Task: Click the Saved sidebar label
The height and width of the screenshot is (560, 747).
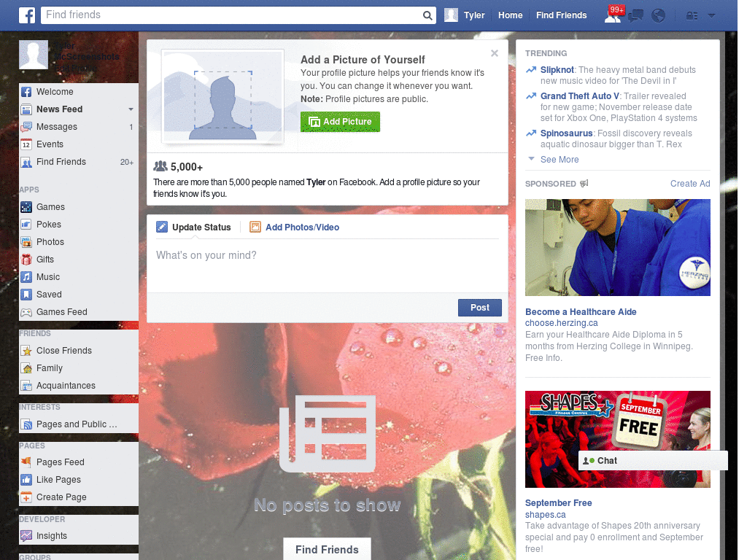Action: point(49,295)
